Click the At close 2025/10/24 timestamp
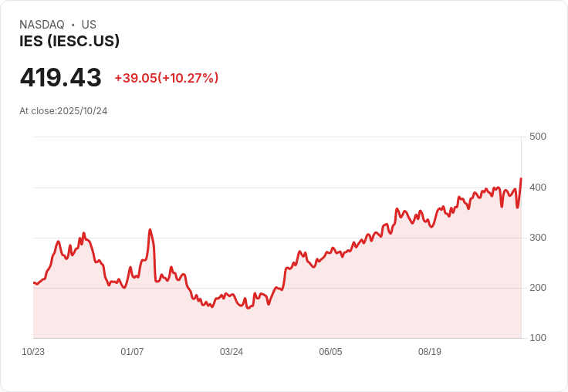Image resolution: width=568 pixels, height=392 pixels. point(63,111)
